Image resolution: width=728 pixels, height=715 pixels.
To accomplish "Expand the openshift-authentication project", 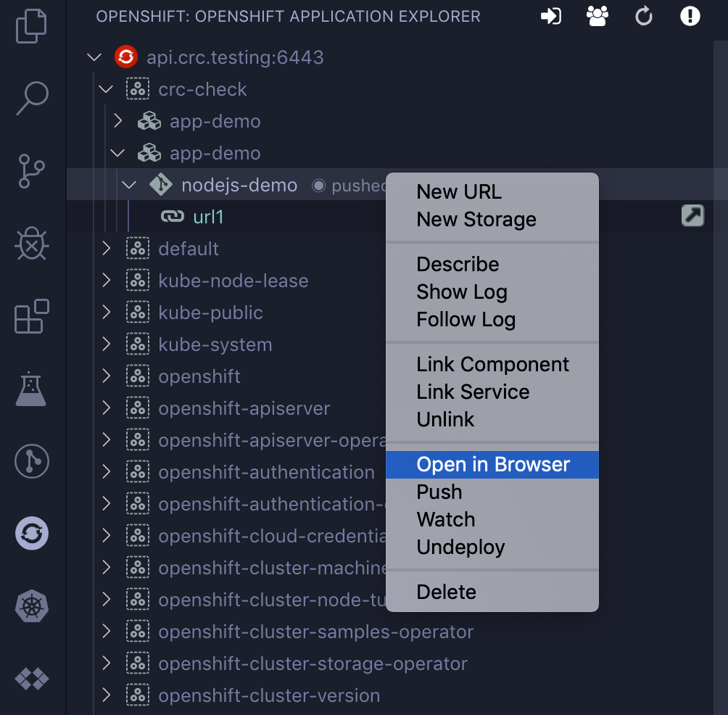I will (106, 472).
